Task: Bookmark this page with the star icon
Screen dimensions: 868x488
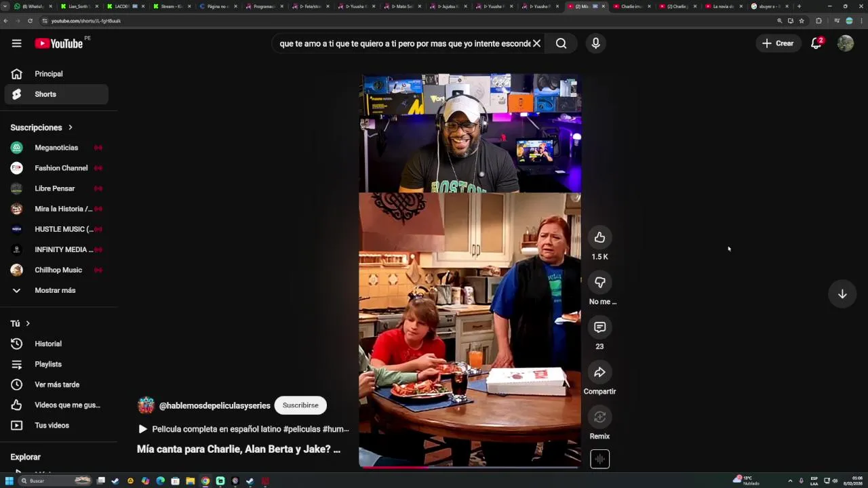Action: (802, 21)
